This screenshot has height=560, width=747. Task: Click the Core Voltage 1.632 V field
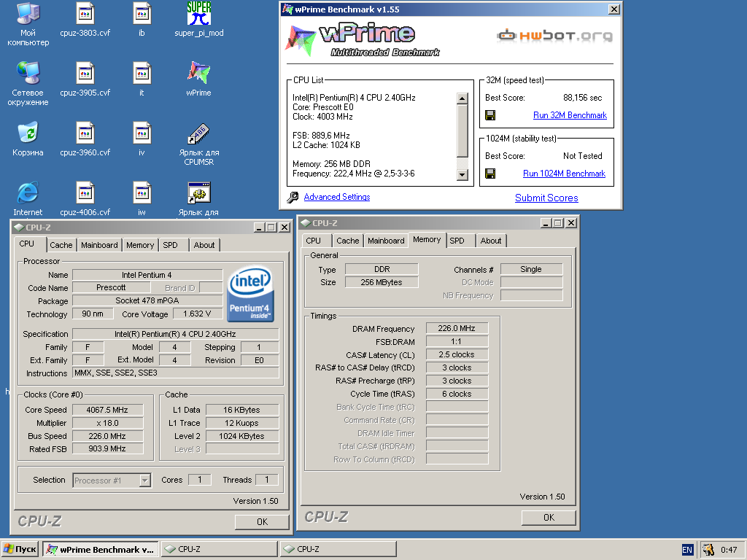(197, 314)
